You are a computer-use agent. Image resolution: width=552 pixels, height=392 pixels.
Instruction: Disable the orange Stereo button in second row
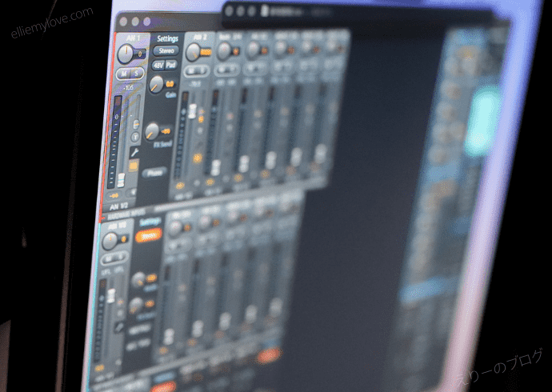pos(147,237)
